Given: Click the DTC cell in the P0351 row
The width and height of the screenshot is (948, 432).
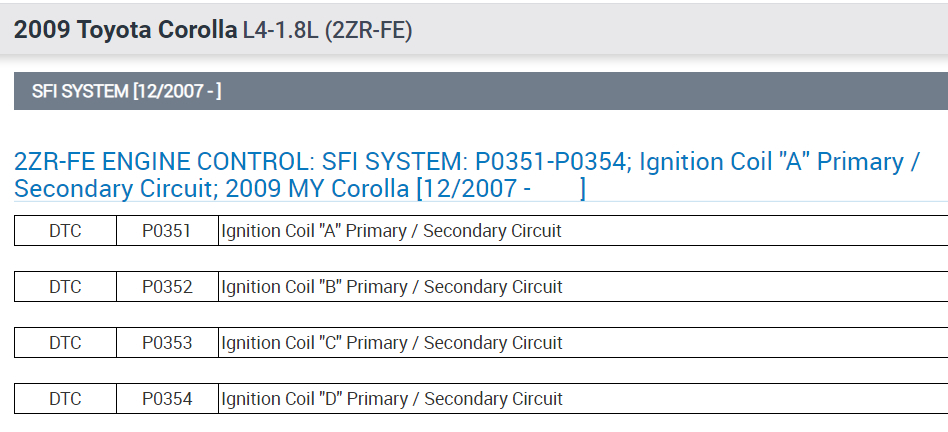Looking at the screenshot, I should [65, 231].
